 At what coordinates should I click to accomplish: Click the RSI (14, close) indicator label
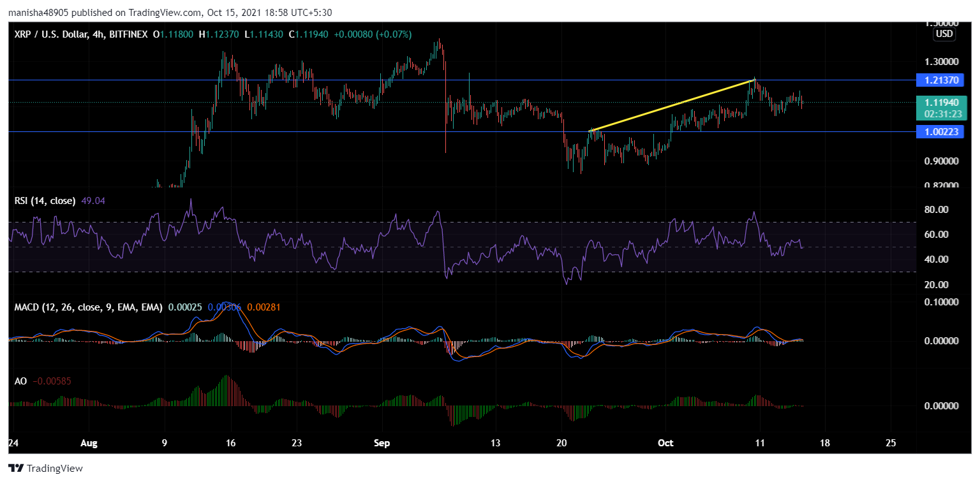tap(45, 201)
